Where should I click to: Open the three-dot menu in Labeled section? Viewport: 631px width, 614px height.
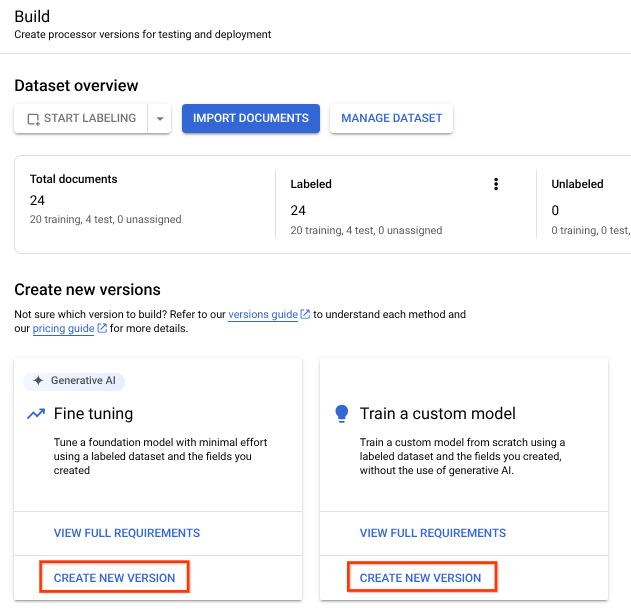coord(495,184)
